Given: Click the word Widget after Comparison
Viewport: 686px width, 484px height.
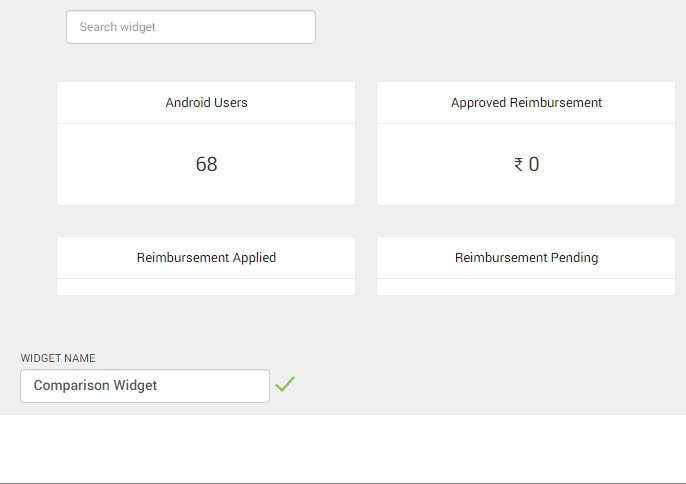Looking at the screenshot, I should 135,386.
